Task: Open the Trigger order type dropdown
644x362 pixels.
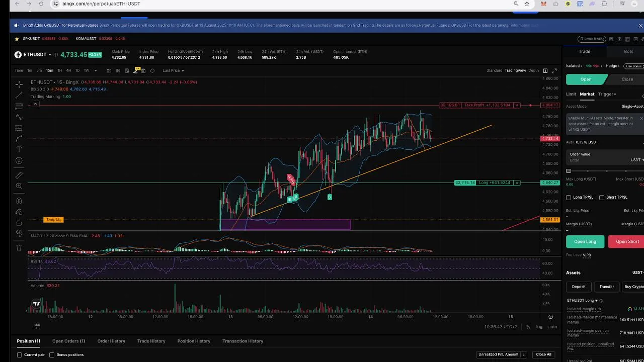Action: (x=607, y=94)
